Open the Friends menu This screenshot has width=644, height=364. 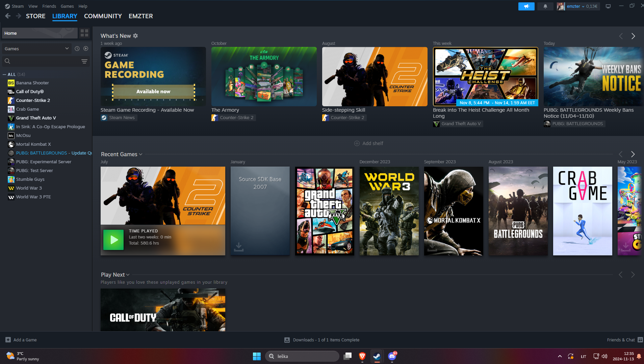49,6
